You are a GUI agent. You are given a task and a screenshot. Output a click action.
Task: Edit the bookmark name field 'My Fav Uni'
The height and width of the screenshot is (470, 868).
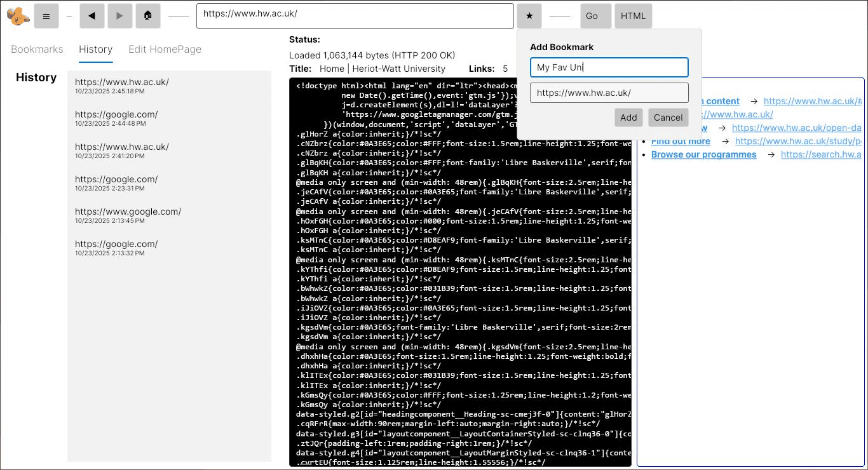[609, 67]
